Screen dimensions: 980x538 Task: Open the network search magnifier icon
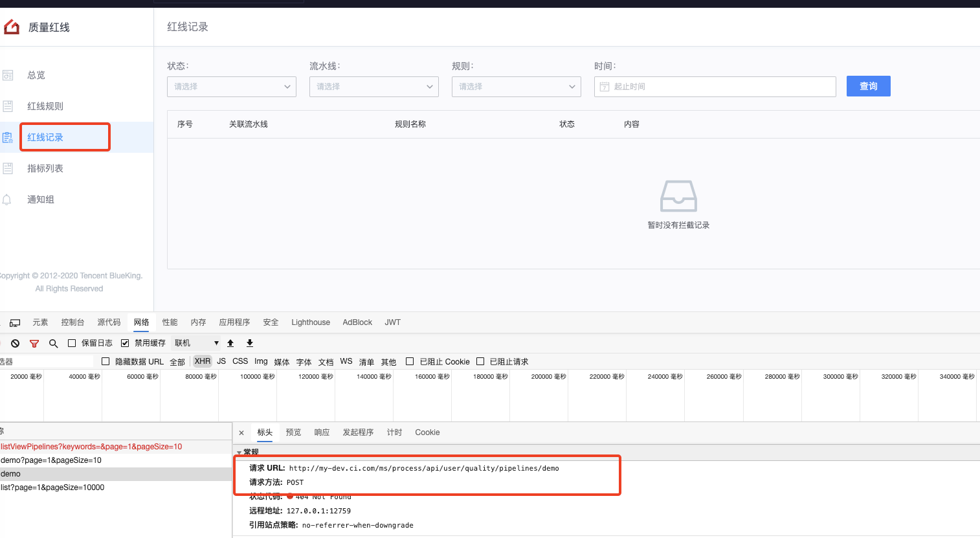point(54,343)
